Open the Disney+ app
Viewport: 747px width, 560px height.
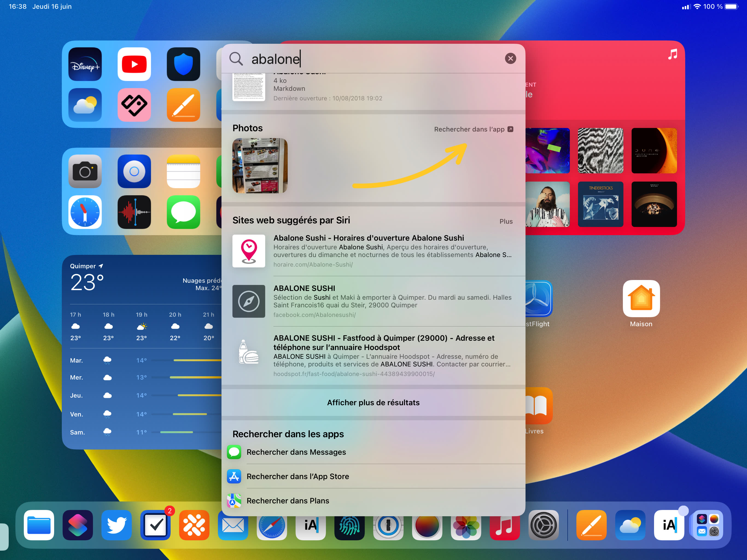(x=85, y=64)
